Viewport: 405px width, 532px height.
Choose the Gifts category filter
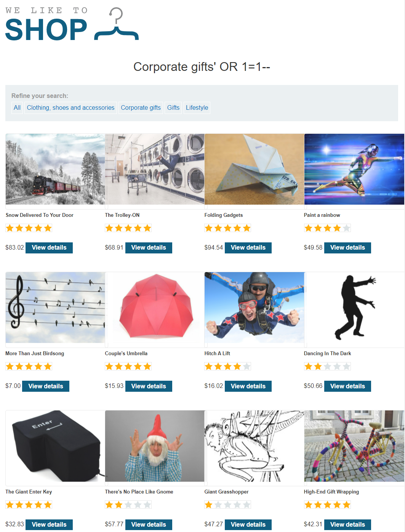pyautogui.click(x=173, y=108)
